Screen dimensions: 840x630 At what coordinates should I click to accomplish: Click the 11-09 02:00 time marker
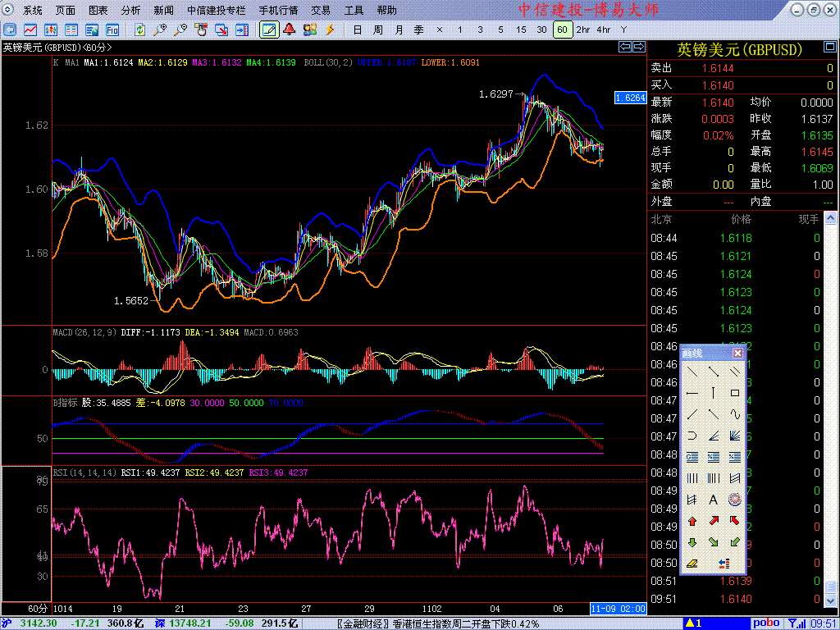click(x=618, y=609)
